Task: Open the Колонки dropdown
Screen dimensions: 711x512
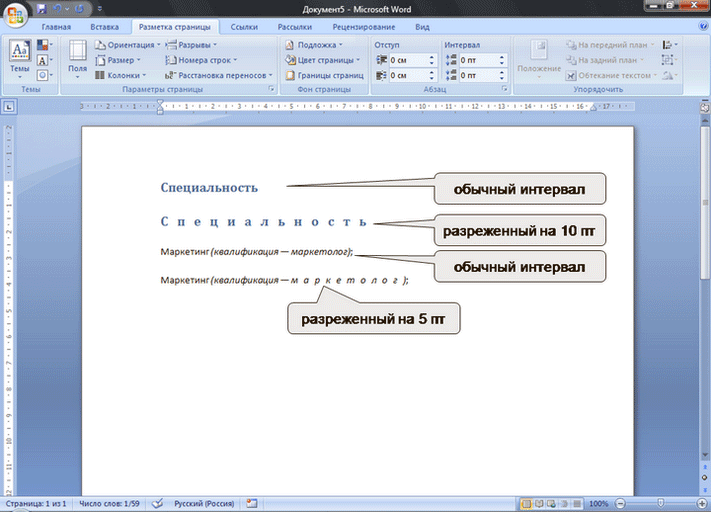Action: coord(121,75)
